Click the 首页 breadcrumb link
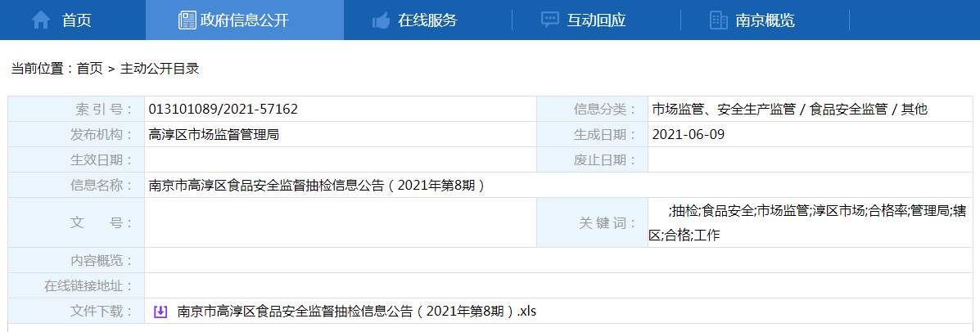The width and height of the screenshot is (980, 332). pos(89,70)
